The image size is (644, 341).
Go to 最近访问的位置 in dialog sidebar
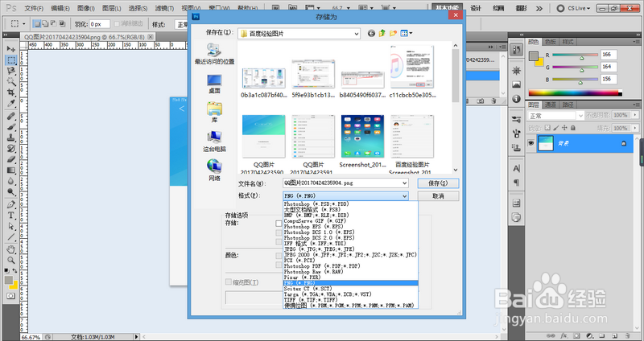214,54
